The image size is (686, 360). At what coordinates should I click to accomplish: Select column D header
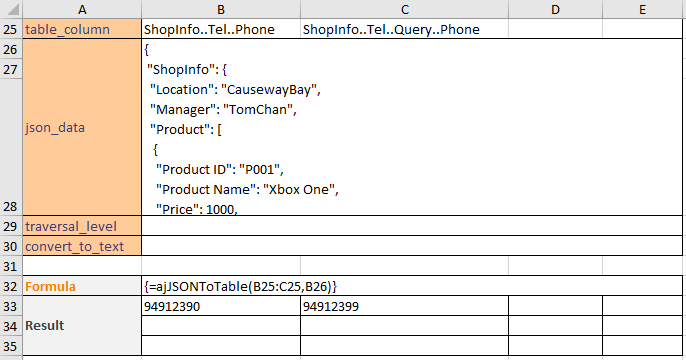(555, 9)
